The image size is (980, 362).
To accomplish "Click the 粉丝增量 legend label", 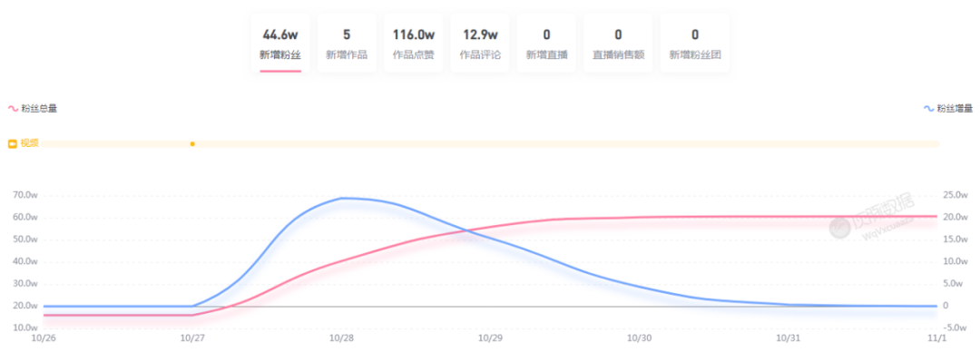I will coord(955,109).
